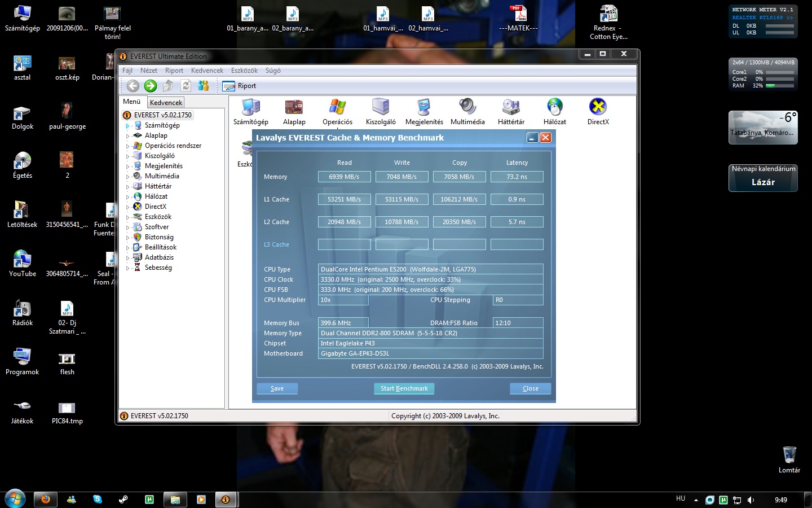Open the Megjelenítés category icon
Screen dimensions: 812x508
pyautogui.click(x=424, y=111)
